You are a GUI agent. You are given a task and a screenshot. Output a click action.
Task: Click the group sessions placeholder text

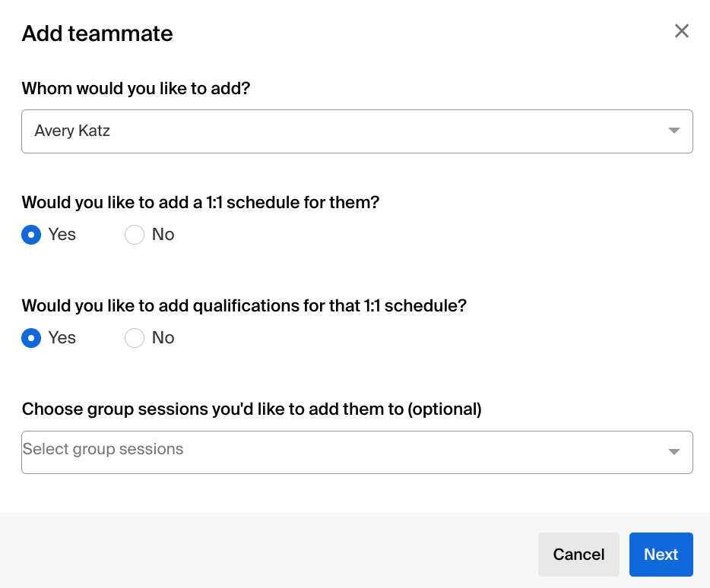[103, 449]
